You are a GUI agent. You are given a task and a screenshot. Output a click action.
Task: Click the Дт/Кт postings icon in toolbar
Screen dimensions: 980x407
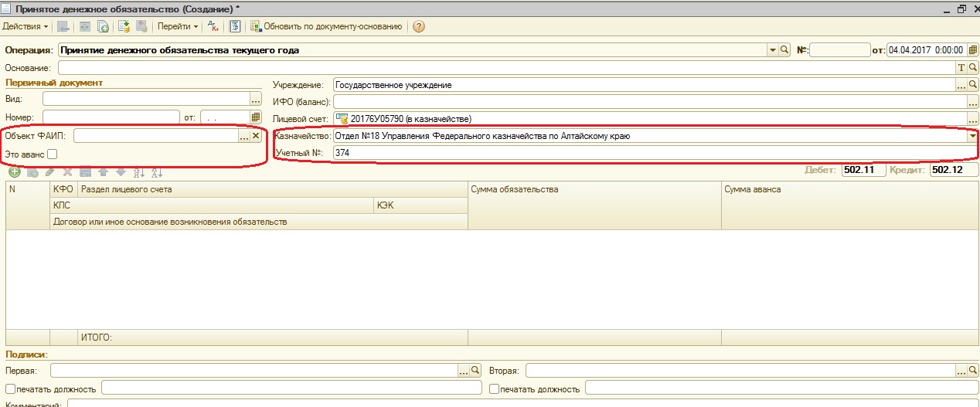click(214, 26)
